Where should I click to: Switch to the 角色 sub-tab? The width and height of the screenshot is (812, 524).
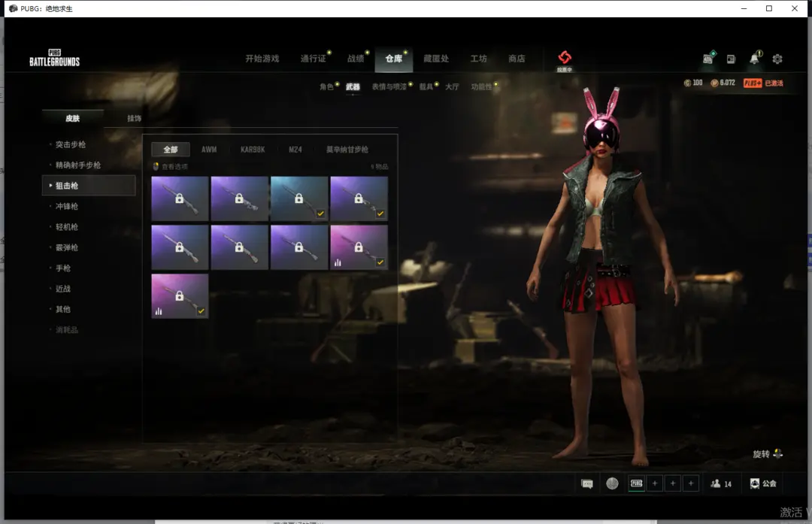point(326,86)
